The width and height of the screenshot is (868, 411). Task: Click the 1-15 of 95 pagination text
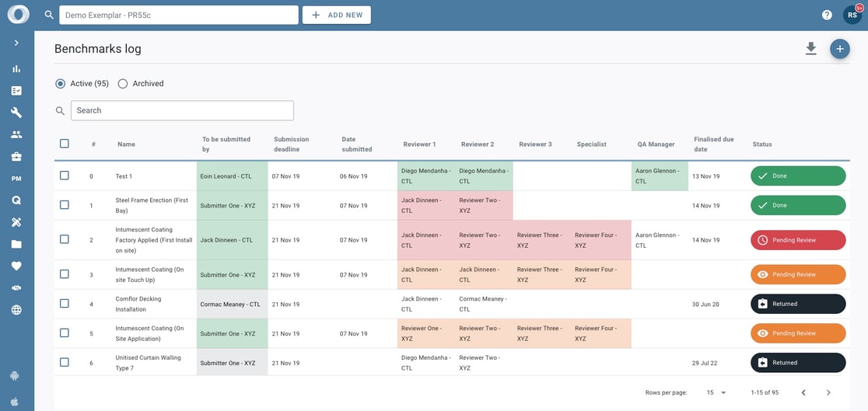click(x=765, y=393)
